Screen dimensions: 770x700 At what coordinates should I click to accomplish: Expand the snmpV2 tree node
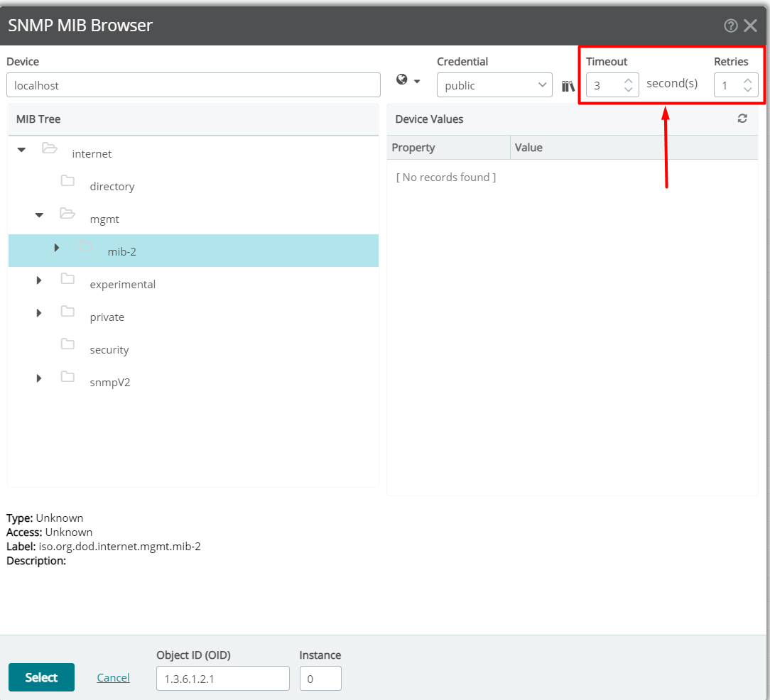tap(38, 378)
